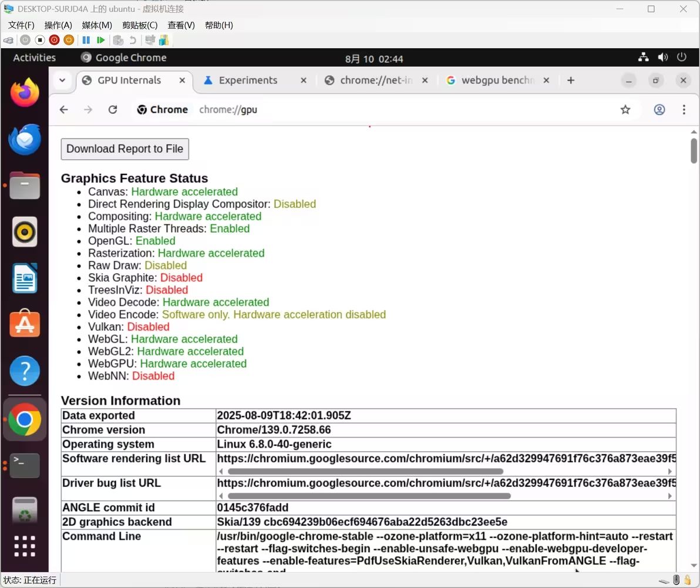The width and height of the screenshot is (700, 588).
Task: Click the page's vertical scrollbar thumb
Action: click(694, 151)
